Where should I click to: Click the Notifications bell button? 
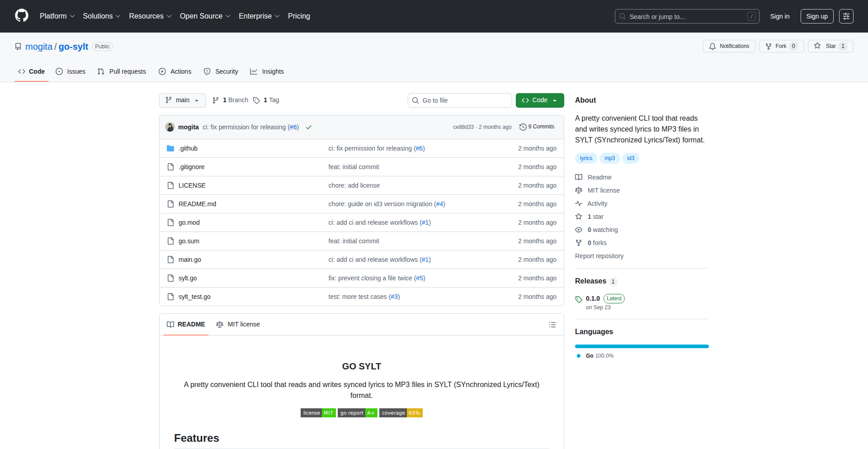pos(729,46)
